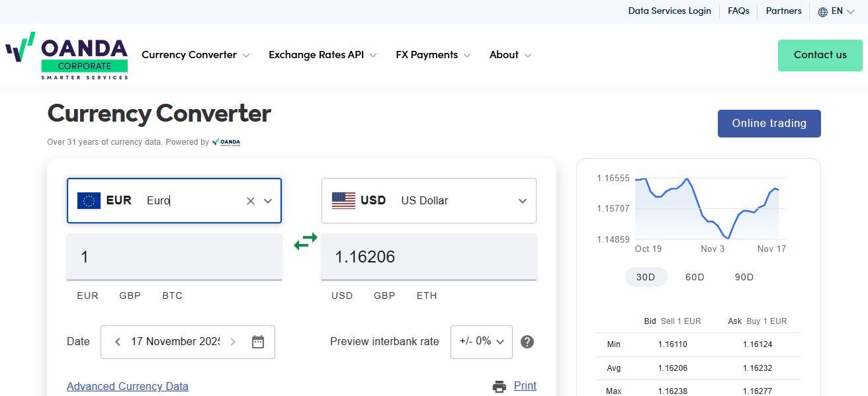
Task: Click the green swap currencies arrows
Action: [306, 242]
